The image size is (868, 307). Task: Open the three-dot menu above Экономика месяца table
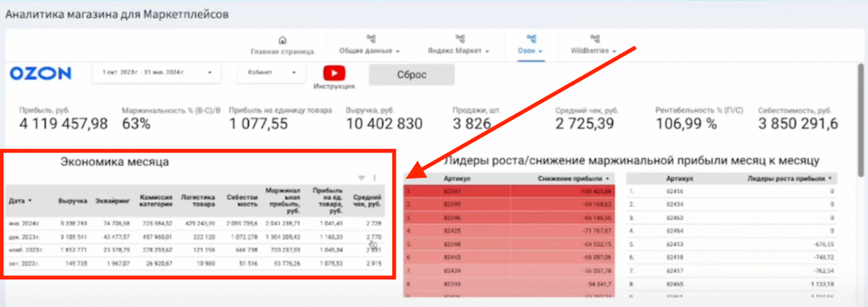coord(374,178)
